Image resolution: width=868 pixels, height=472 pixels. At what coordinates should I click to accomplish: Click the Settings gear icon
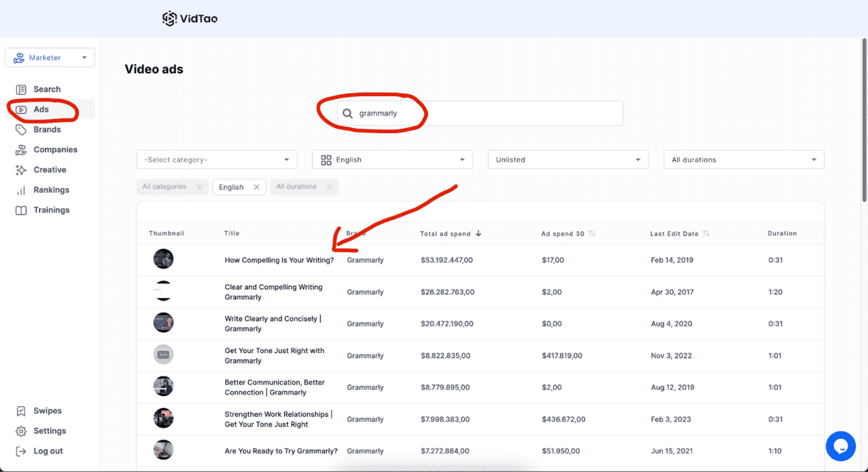21,431
